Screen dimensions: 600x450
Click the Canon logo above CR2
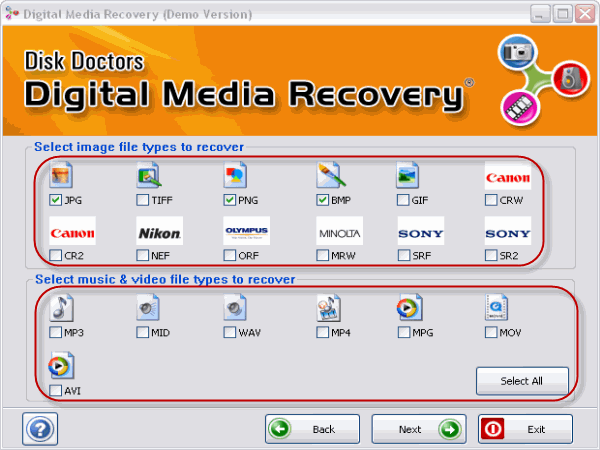pyautogui.click(x=72, y=231)
